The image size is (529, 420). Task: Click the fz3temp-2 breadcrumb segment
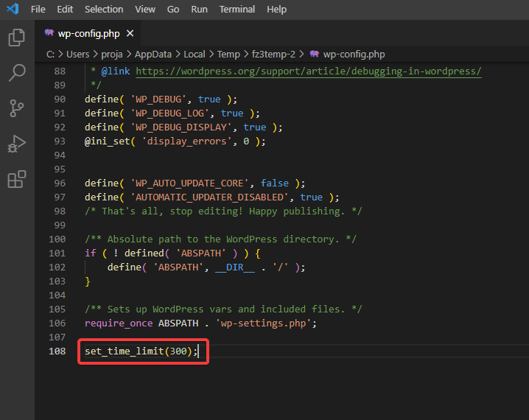click(x=273, y=54)
